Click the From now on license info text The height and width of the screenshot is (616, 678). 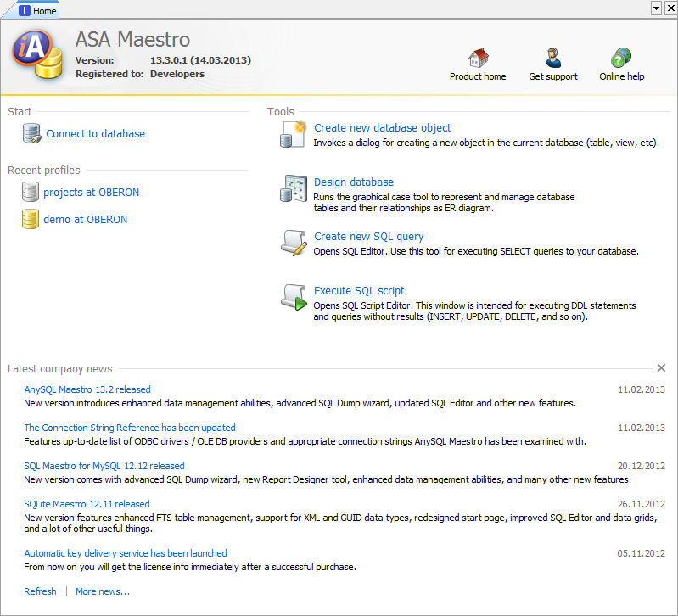[x=190, y=567]
